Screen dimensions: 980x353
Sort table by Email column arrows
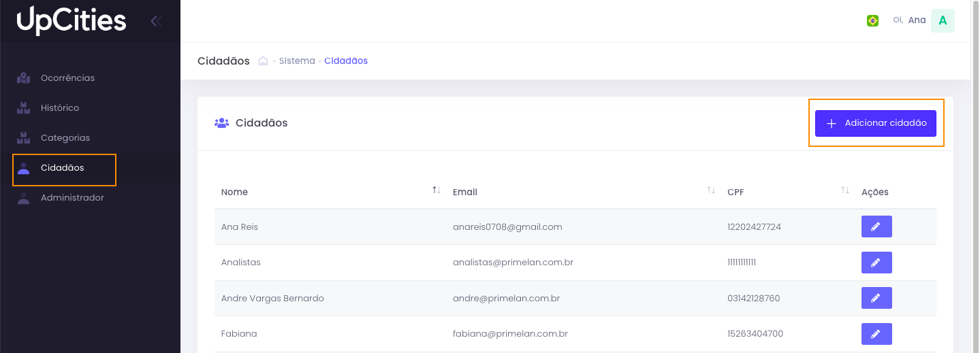711,190
